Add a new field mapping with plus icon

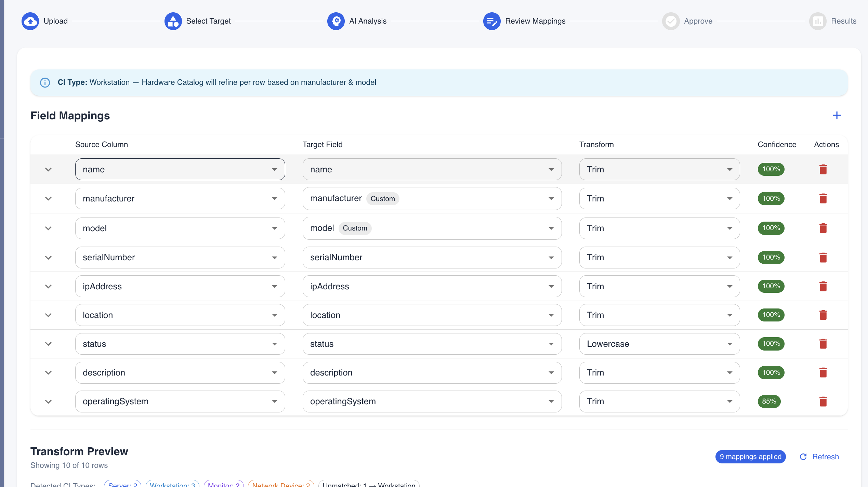pyautogui.click(x=837, y=116)
